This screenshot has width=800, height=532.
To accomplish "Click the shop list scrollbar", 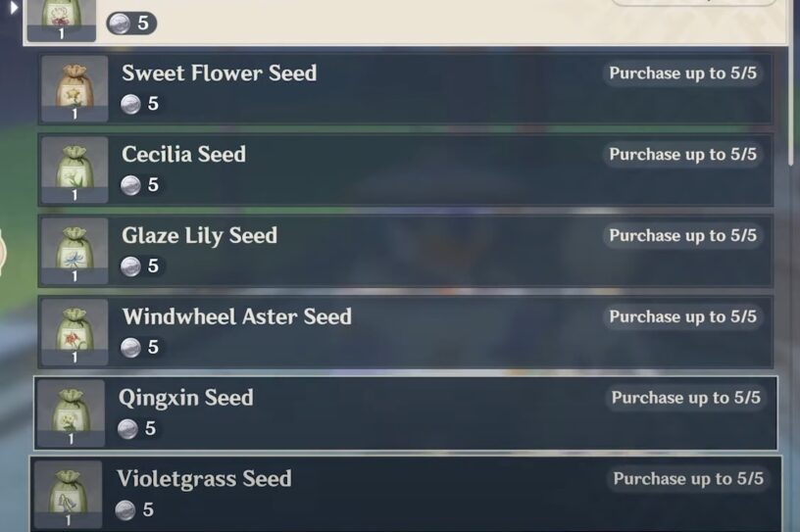I will [x=792, y=88].
